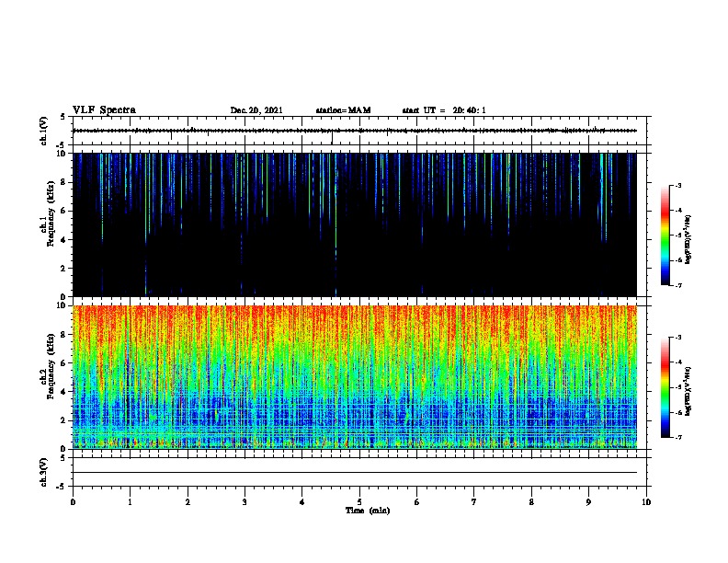Click the ch.1 voltage waveform trace

[x=355, y=131]
